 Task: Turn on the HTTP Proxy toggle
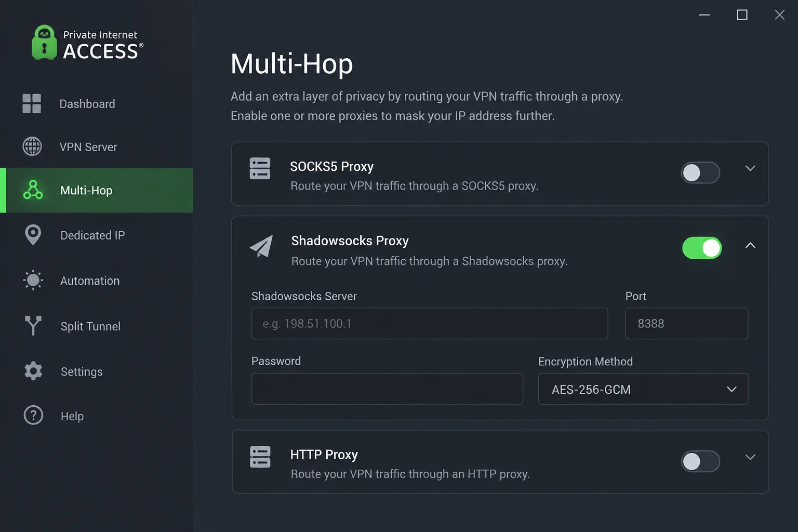point(700,461)
